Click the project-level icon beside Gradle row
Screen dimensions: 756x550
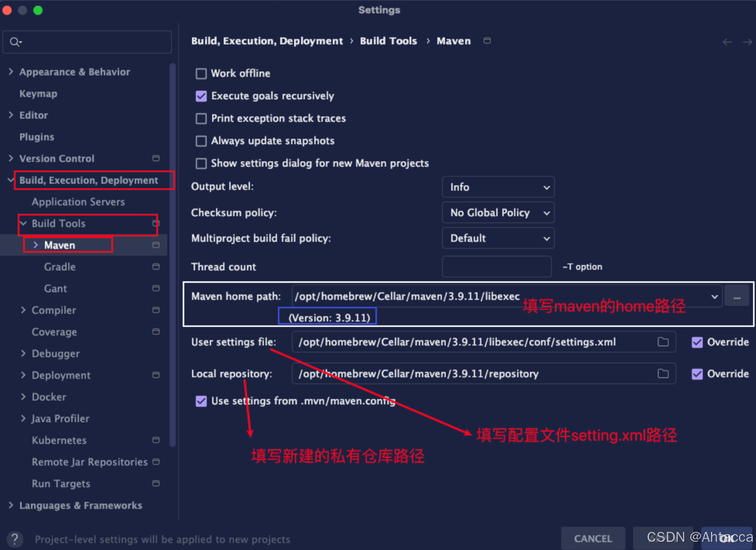[x=156, y=267]
